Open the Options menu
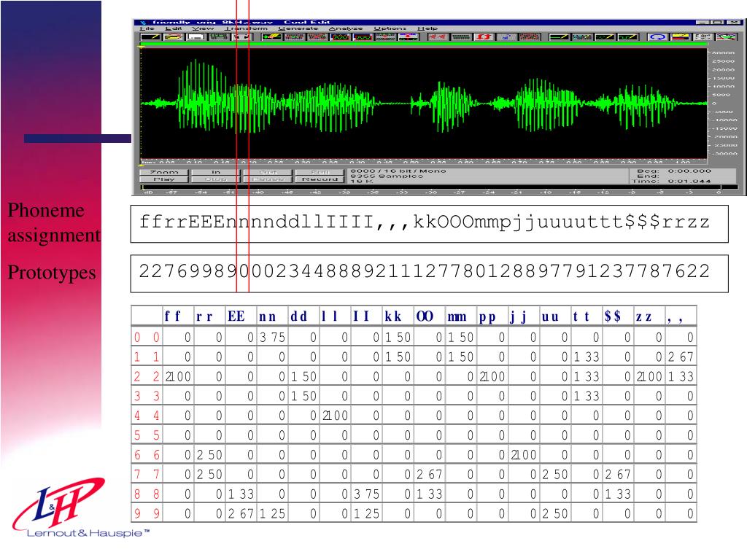This screenshot has width=747, height=560. point(390,28)
